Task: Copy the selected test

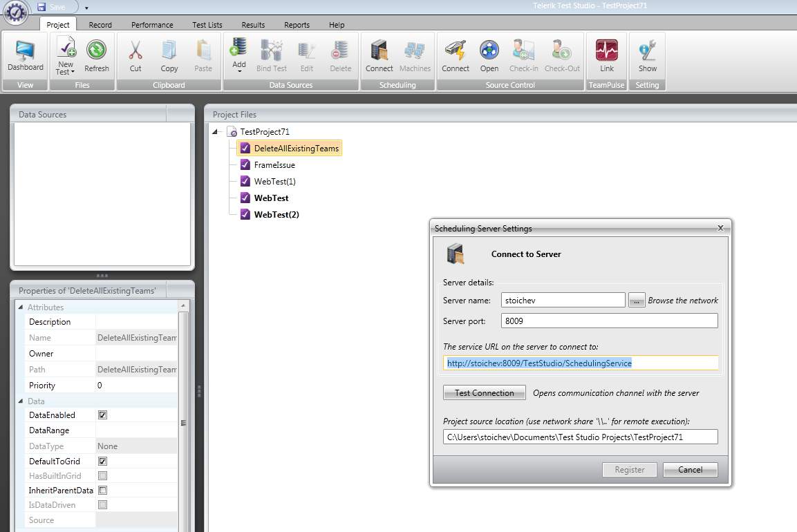Action: click(x=169, y=55)
